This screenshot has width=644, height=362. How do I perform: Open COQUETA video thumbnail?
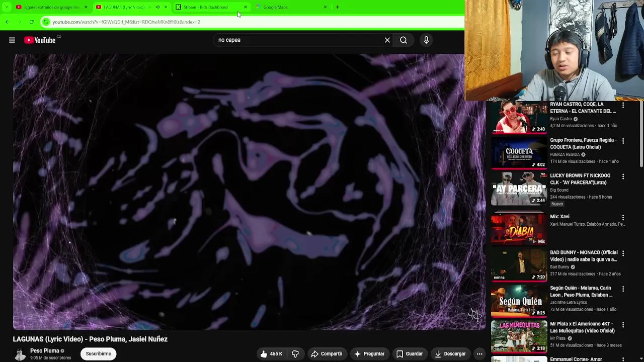click(x=519, y=153)
